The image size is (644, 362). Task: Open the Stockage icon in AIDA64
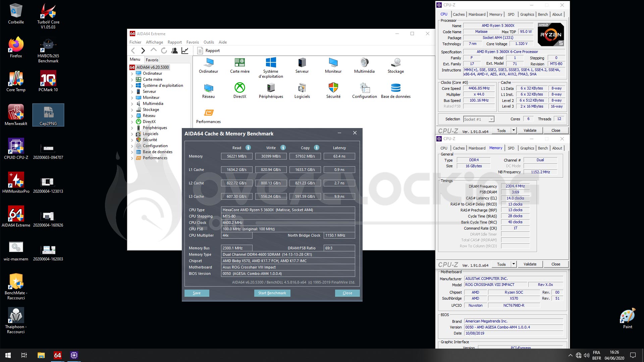coord(395,65)
